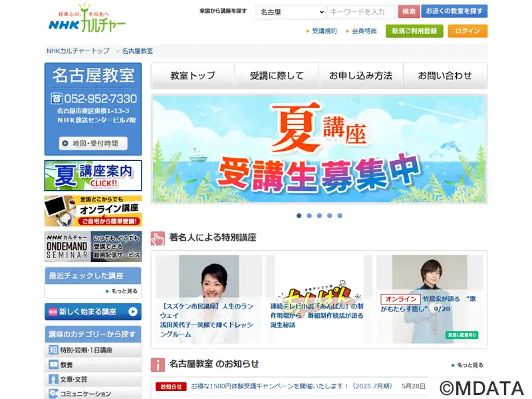
Task: Click the 5月28日 news date
Action: pos(414,386)
